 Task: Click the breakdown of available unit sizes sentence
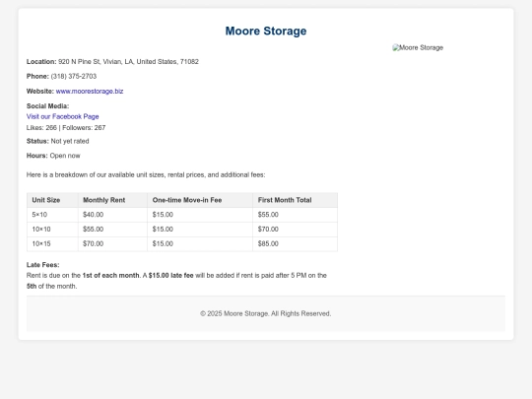click(x=146, y=175)
